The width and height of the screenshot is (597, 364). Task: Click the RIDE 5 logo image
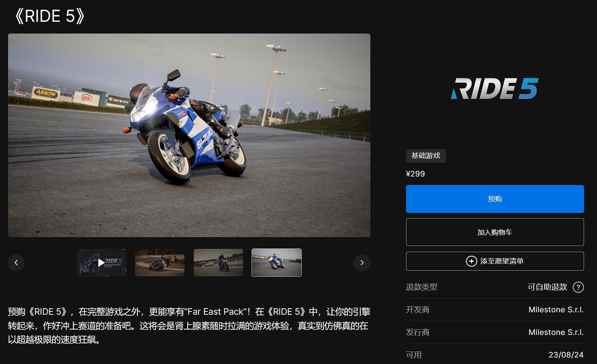(x=495, y=89)
